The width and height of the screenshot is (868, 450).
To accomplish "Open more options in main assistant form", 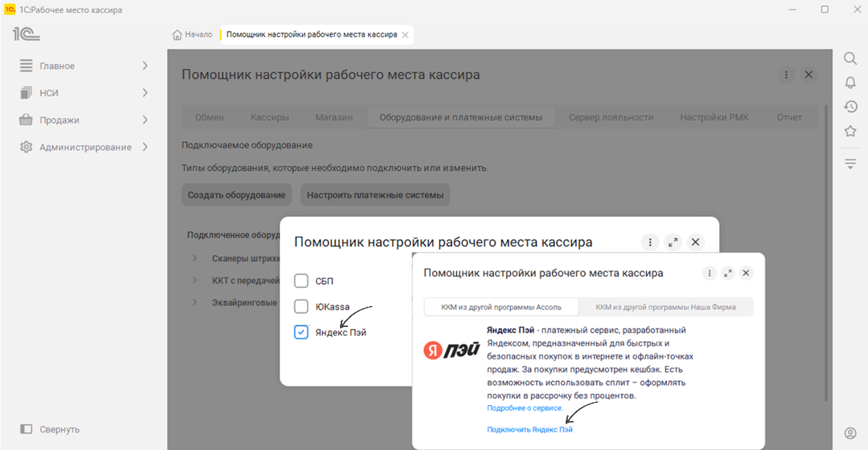I will 786,75.
